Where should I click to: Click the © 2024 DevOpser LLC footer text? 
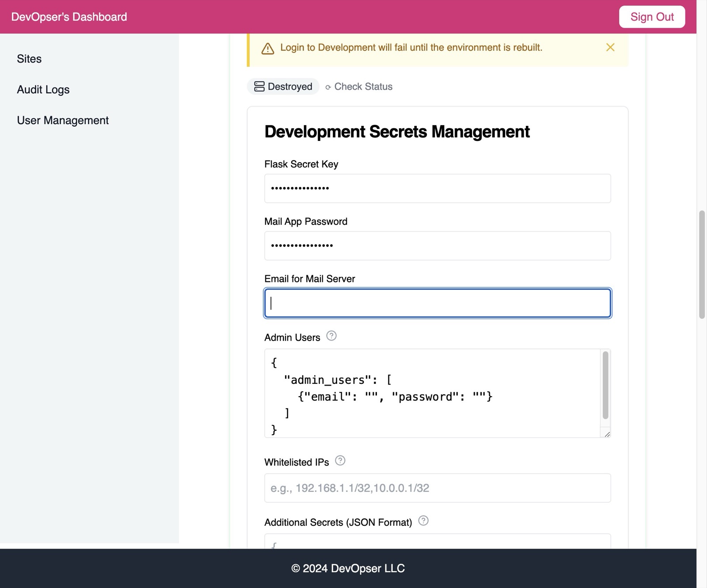tap(348, 568)
